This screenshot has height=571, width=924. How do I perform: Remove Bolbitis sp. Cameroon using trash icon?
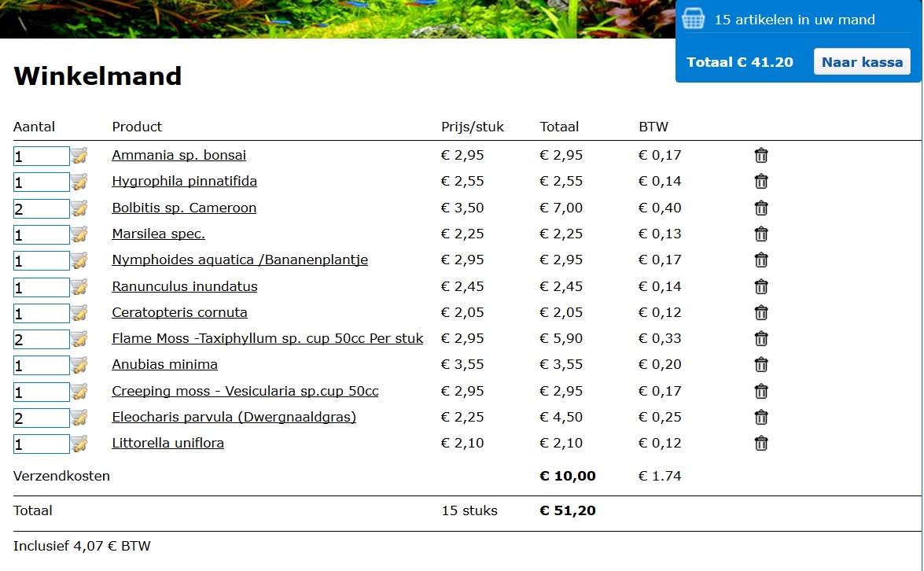[x=760, y=208]
